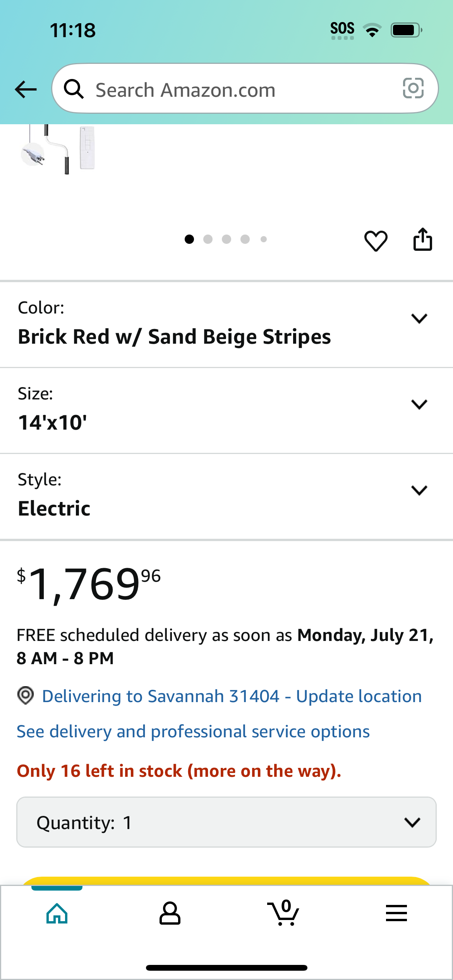
Task: Open the Quantity selector
Action: click(226, 822)
